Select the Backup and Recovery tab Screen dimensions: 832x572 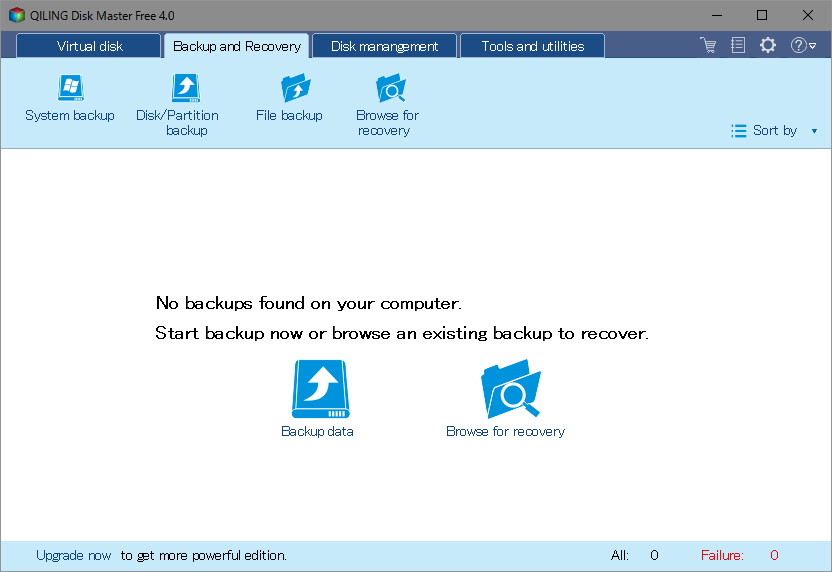[237, 46]
